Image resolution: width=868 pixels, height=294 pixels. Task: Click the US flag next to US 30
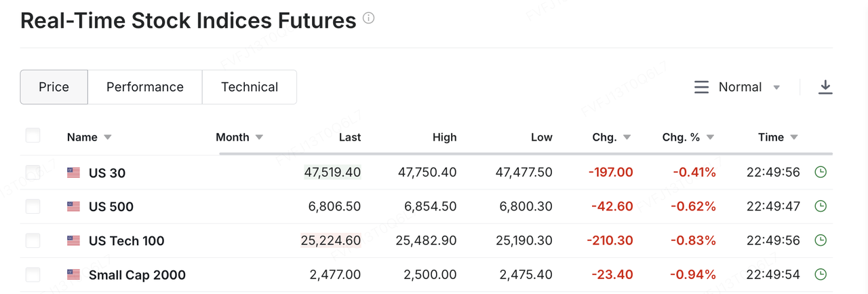[73, 173]
